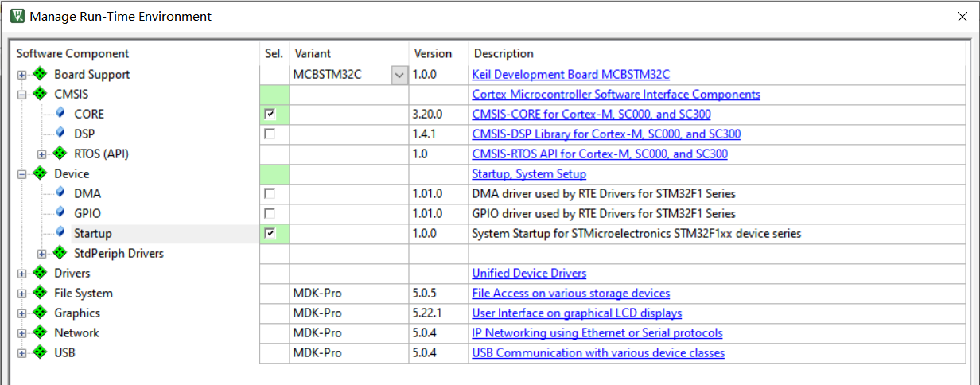Click the DMA blue component icon
The image size is (980, 385).
(x=60, y=193)
